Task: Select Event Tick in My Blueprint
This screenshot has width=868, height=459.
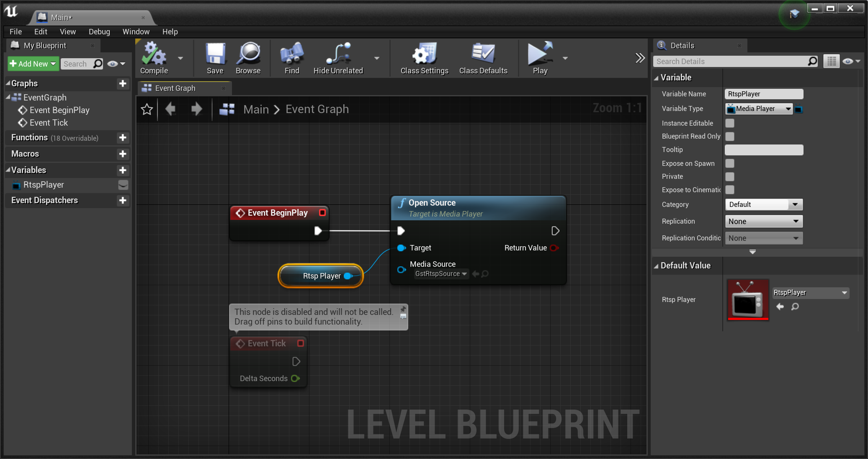Action: 49,123
